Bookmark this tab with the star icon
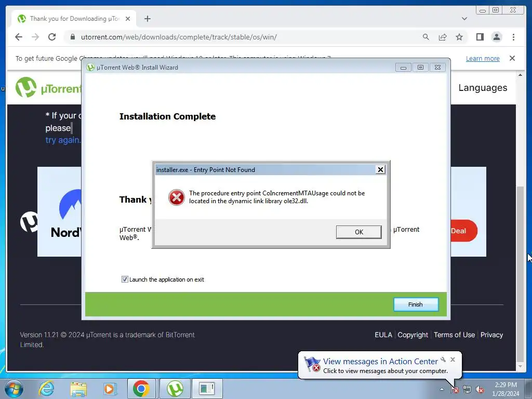Screen dimensions: 532x399 pos(459,37)
